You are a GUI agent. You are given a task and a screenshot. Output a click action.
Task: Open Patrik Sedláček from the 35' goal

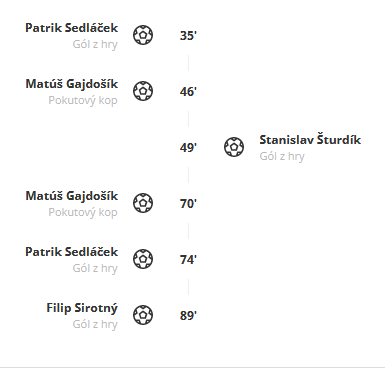[x=72, y=28]
